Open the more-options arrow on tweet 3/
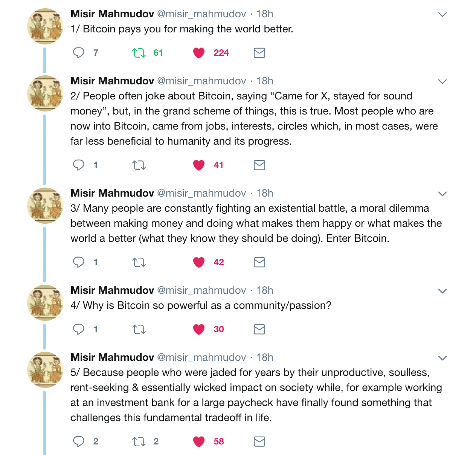The width and height of the screenshot is (476, 455). [442, 194]
